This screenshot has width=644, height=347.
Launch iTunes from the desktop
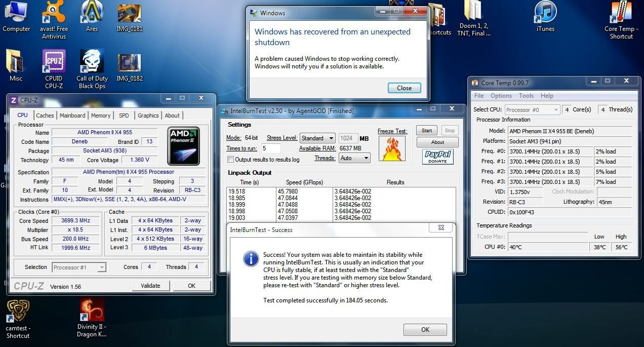(x=545, y=16)
